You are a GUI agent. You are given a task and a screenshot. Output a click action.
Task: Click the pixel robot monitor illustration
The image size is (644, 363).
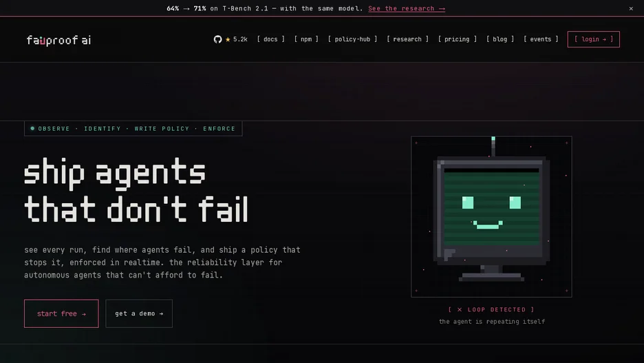491,217
